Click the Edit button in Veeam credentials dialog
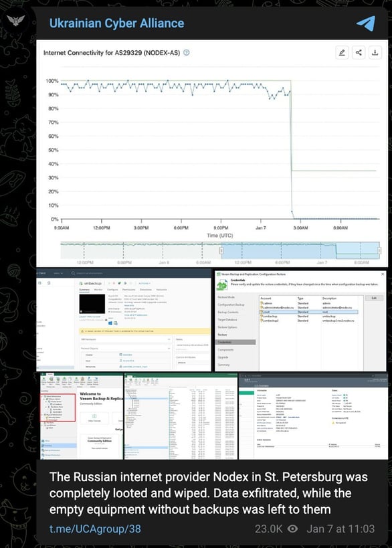The image size is (392, 548). click(x=374, y=298)
